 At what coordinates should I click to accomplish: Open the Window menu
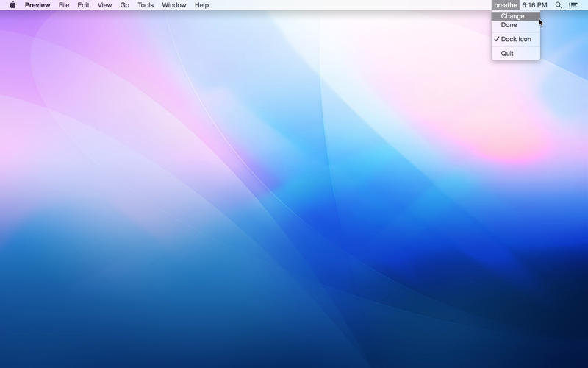pos(174,5)
